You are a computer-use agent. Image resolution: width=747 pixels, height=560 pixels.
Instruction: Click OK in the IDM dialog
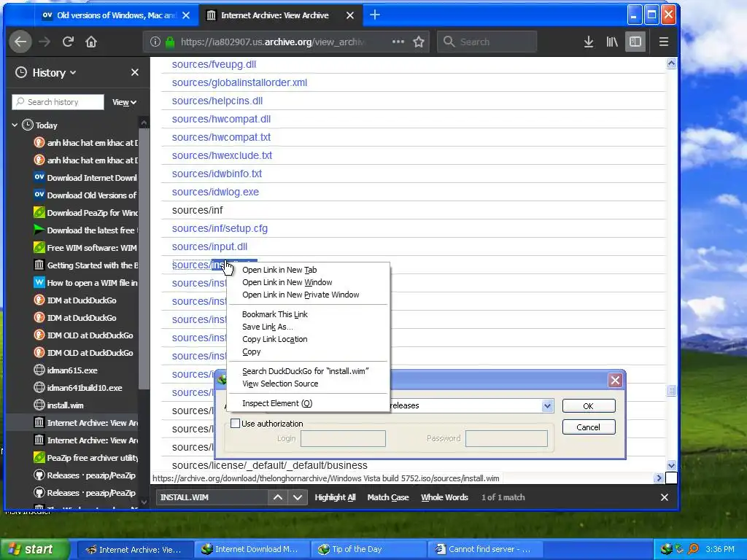(x=589, y=405)
